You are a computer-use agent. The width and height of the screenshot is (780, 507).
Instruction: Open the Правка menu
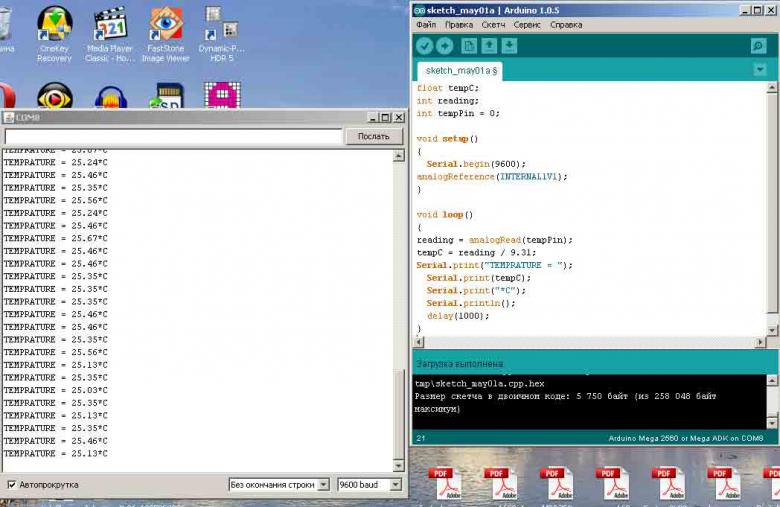click(x=459, y=24)
